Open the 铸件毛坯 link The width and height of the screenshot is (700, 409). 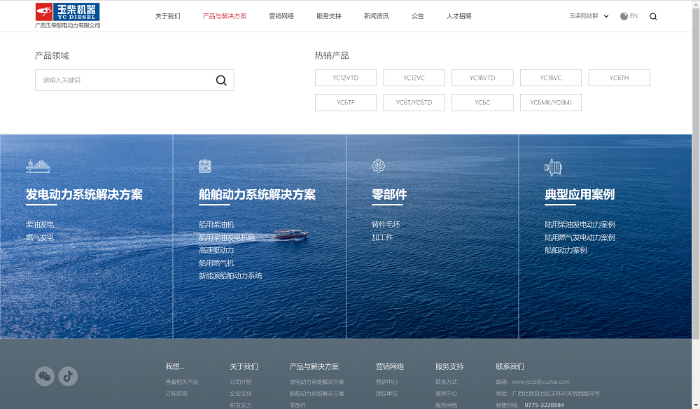pos(385,225)
